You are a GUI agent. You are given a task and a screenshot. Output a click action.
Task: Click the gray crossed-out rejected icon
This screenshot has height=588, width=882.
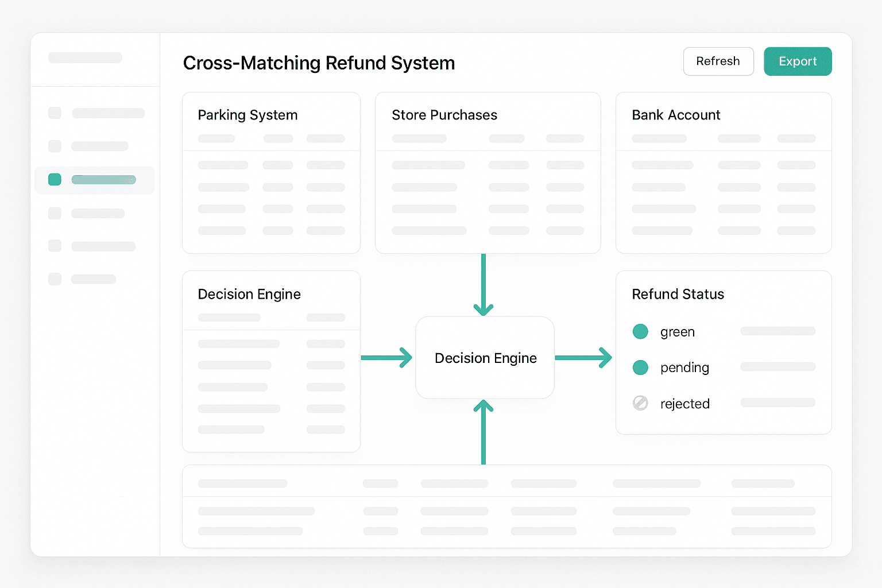pos(640,403)
